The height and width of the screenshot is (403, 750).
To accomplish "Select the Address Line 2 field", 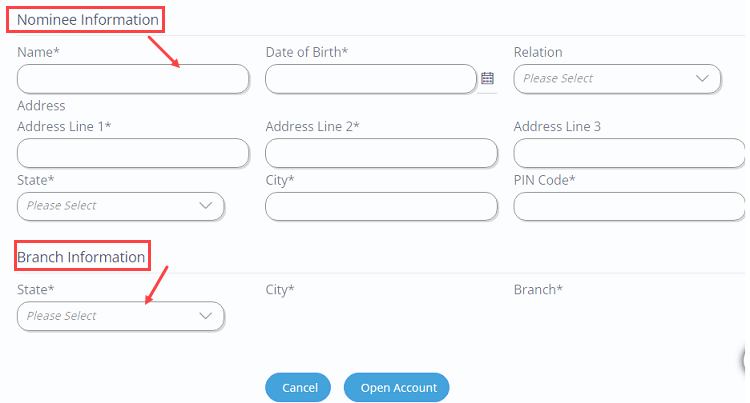I will (381, 153).
